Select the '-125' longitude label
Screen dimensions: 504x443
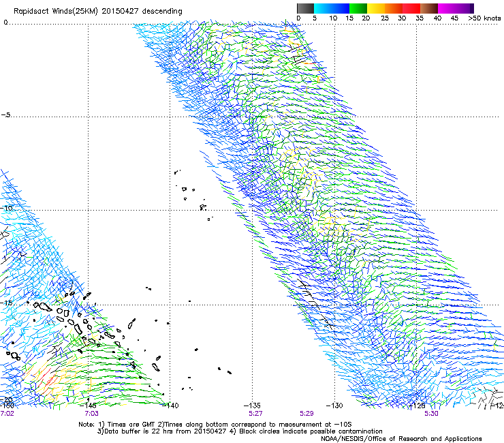click(x=417, y=406)
